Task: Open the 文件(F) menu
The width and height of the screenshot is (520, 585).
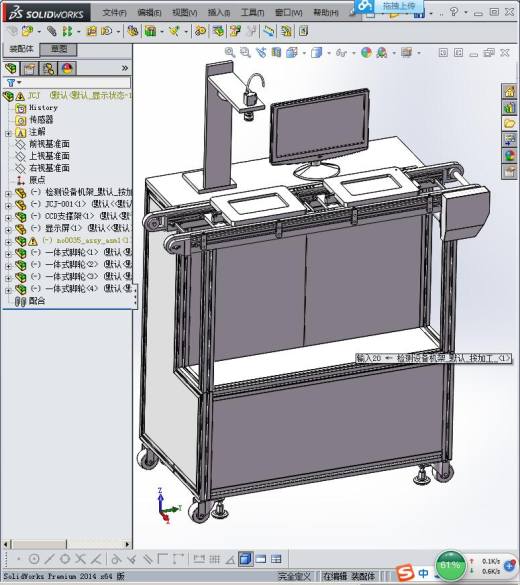Action: pos(114,13)
